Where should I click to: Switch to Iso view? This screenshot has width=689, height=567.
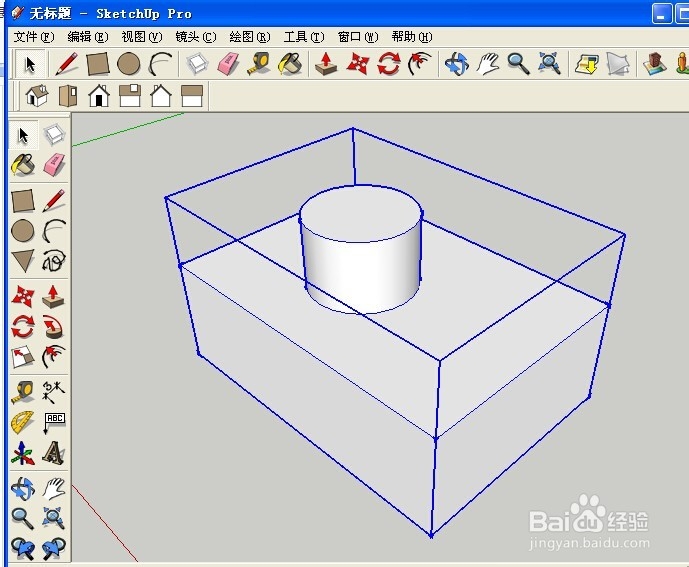(x=37, y=96)
